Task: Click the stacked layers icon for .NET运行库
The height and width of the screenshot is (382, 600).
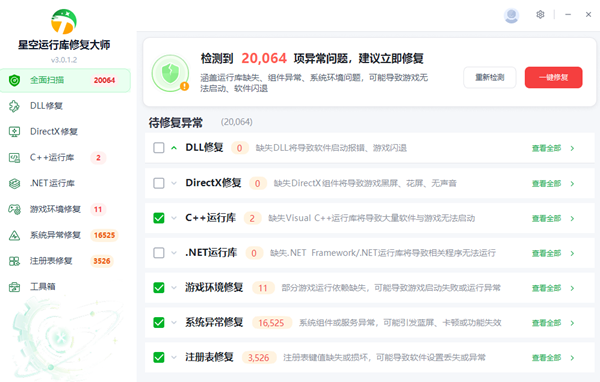Action: 14,184
